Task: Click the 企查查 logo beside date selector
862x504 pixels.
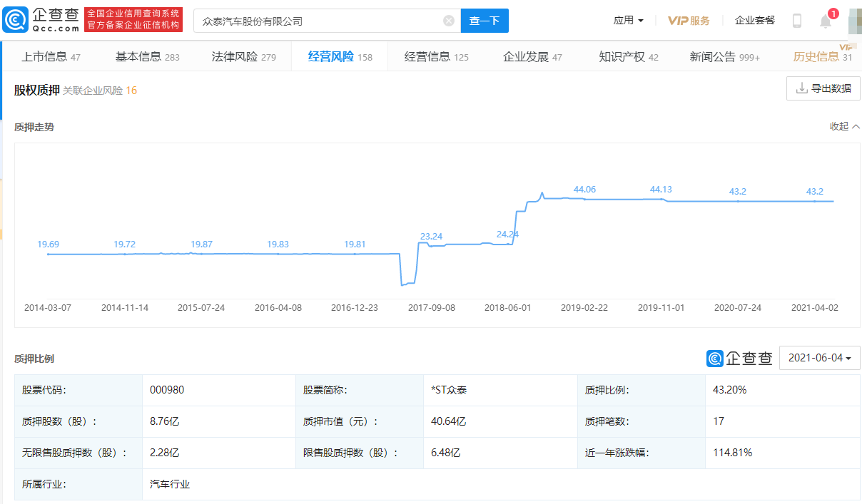Action: click(x=739, y=358)
